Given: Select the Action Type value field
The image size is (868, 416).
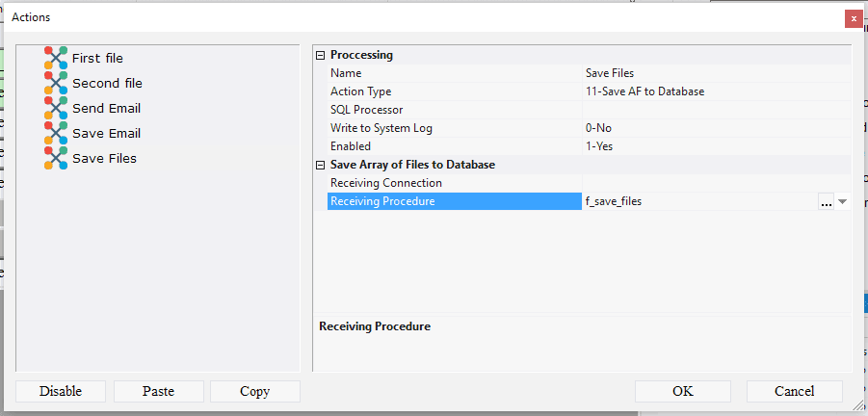Looking at the screenshot, I should [713, 91].
